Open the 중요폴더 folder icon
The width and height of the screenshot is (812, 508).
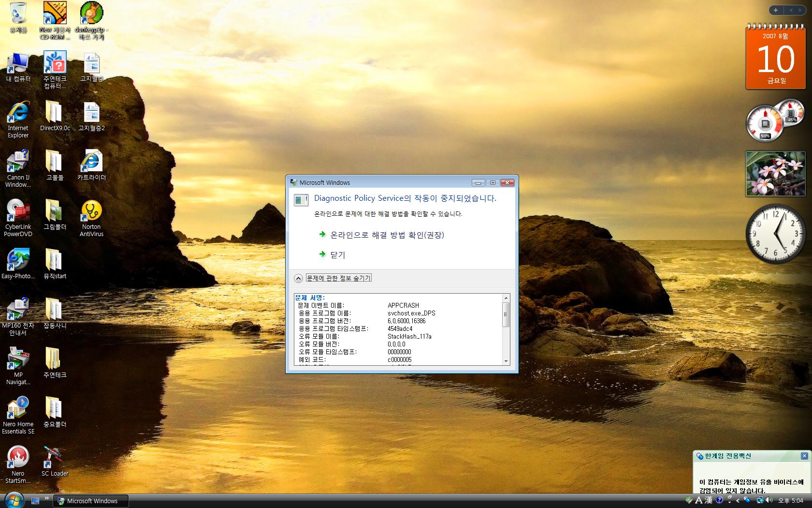(55, 412)
